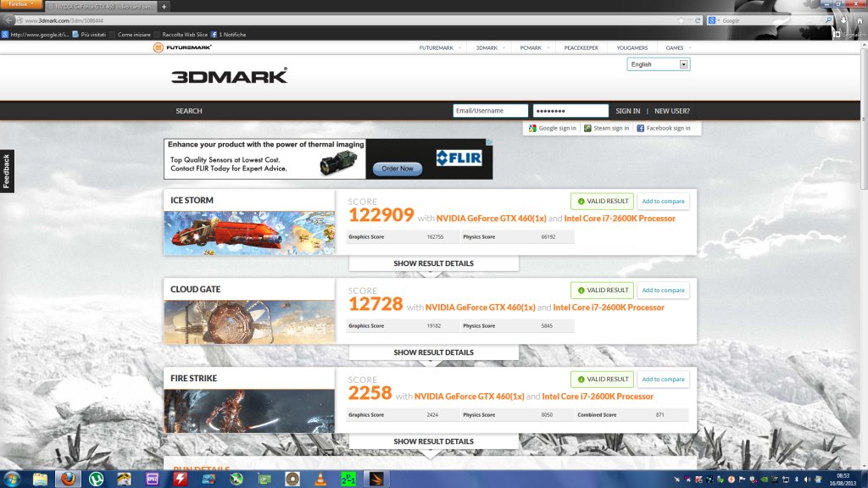The height and width of the screenshot is (488, 868).
Task: Expand the GAMES top menu
Action: pyautogui.click(x=678, y=48)
